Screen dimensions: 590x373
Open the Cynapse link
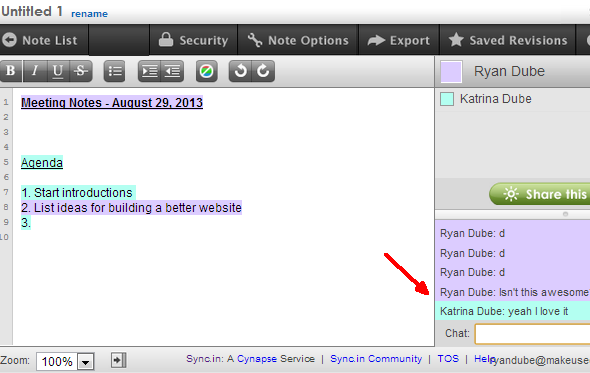click(x=257, y=359)
